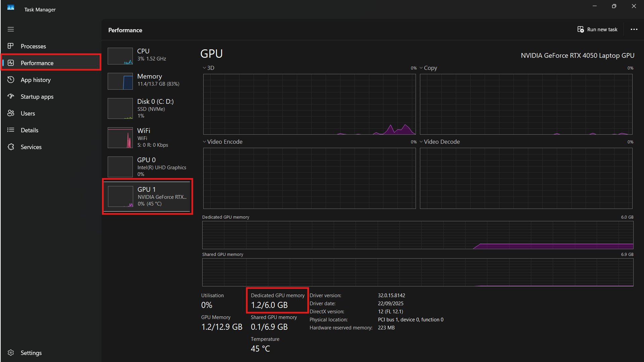Open the Details list icon
Image resolution: width=644 pixels, height=362 pixels.
11,130
